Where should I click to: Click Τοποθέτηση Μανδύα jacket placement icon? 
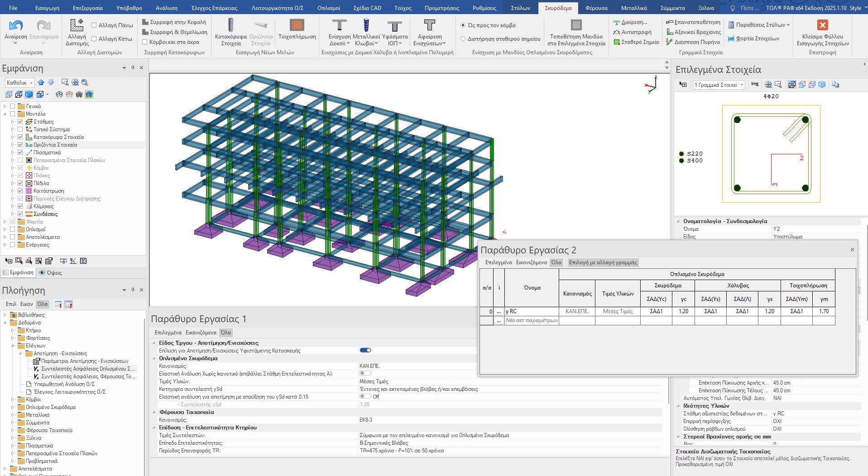pos(576,25)
